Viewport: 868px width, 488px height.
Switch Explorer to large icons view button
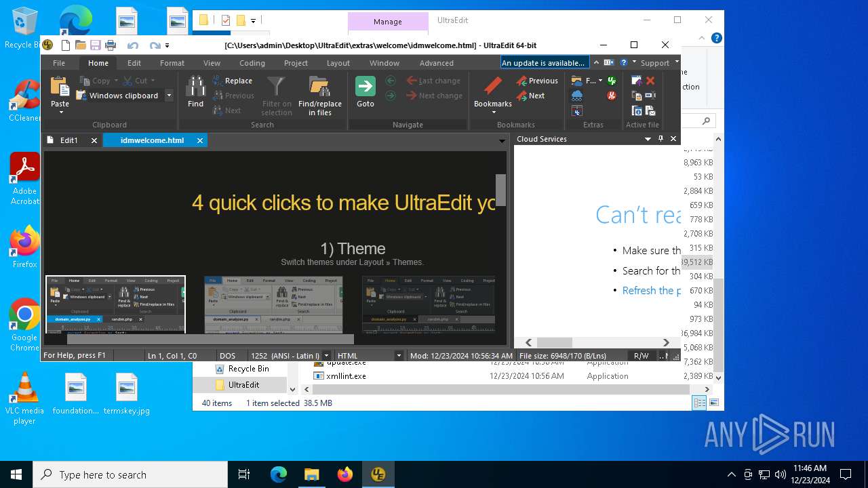[713, 403]
